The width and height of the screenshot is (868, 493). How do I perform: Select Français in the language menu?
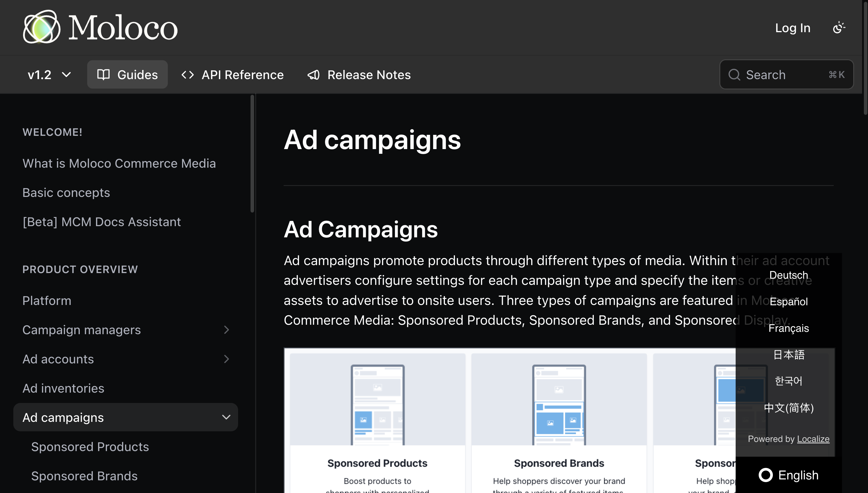tap(789, 328)
